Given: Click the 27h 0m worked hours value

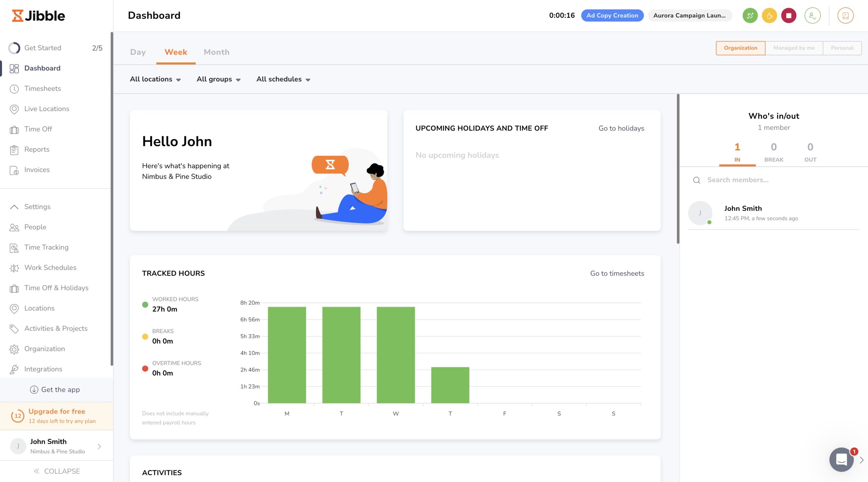Looking at the screenshot, I should (165, 309).
